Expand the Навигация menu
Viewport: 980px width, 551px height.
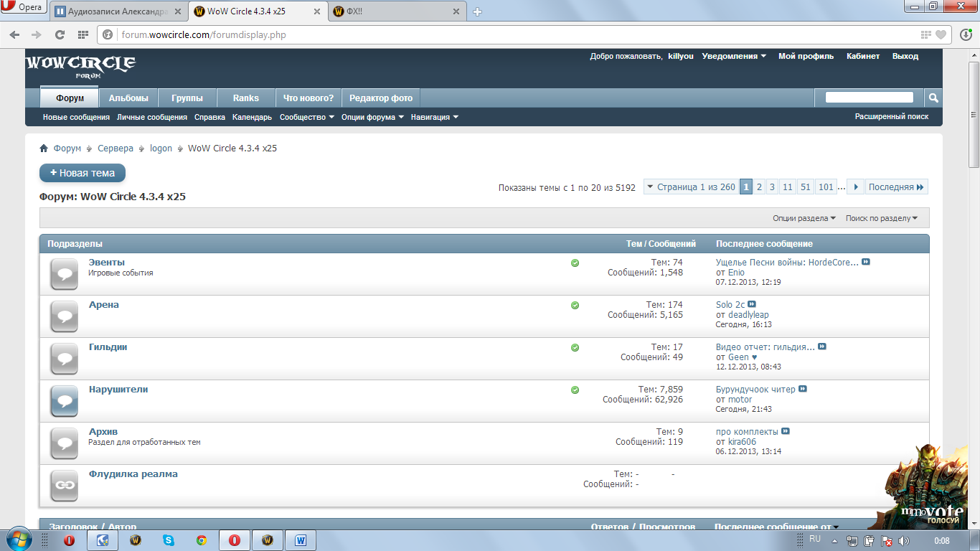pyautogui.click(x=435, y=117)
